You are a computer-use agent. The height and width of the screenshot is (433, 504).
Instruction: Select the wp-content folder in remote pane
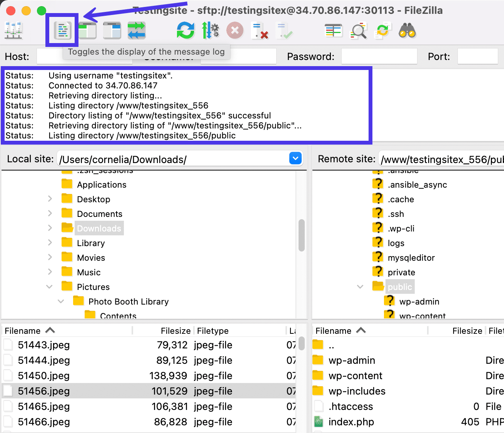[355, 376]
